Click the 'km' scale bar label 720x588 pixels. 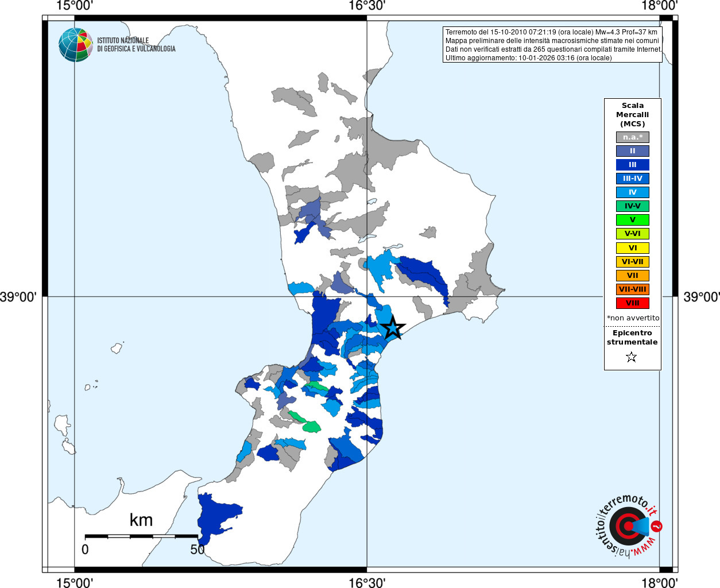[141, 520]
